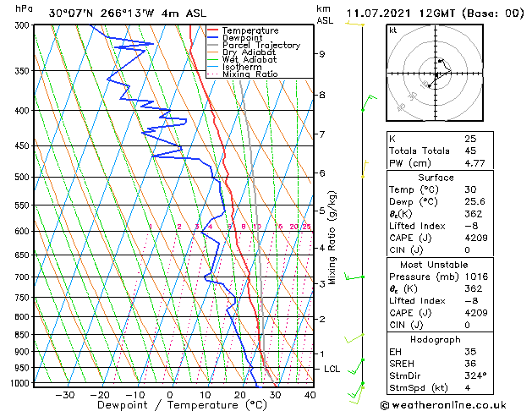
Task: Click the Surface Dewp value 25.6
Action: click(474, 202)
